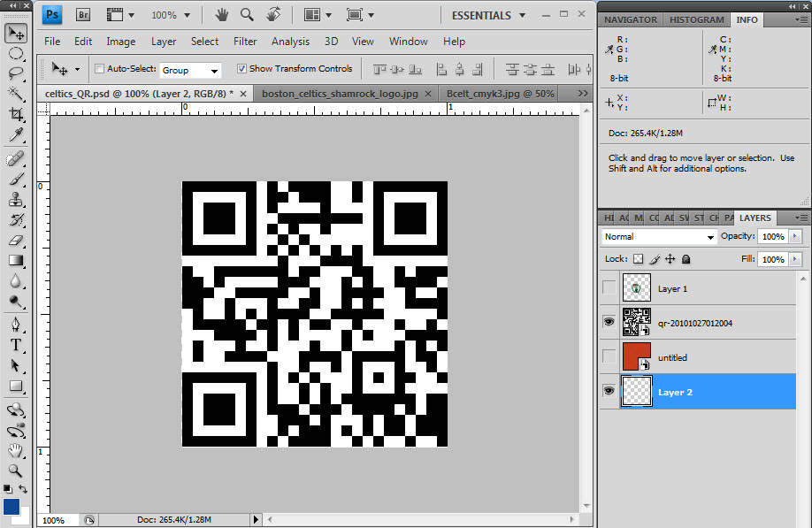
Task: Select the Rectangle shape tool
Action: click(16, 386)
